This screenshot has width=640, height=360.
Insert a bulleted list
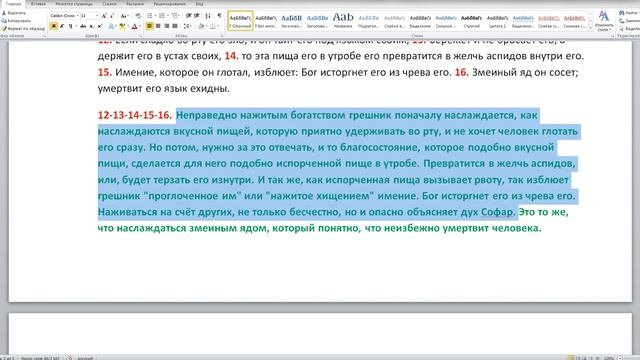tap(149, 16)
